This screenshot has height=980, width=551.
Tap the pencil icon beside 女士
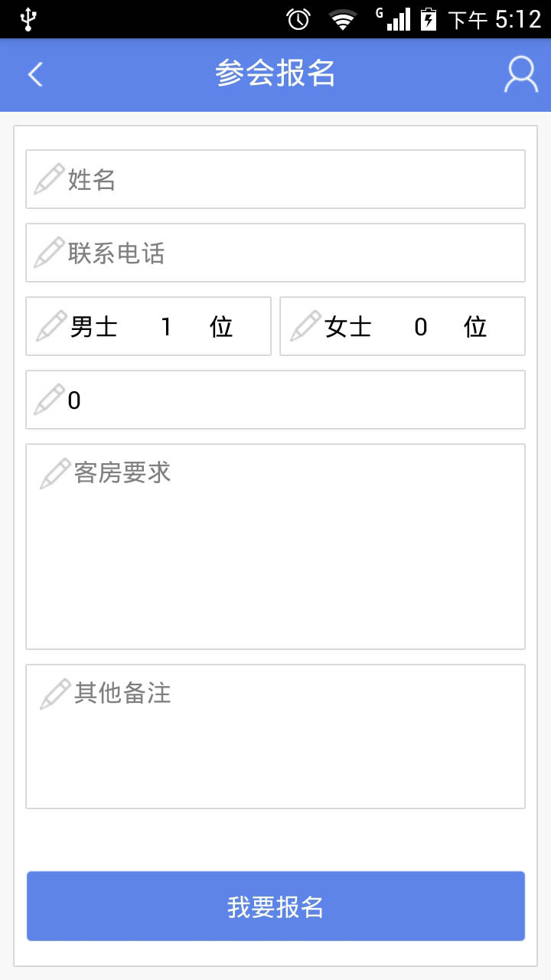[x=305, y=326]
